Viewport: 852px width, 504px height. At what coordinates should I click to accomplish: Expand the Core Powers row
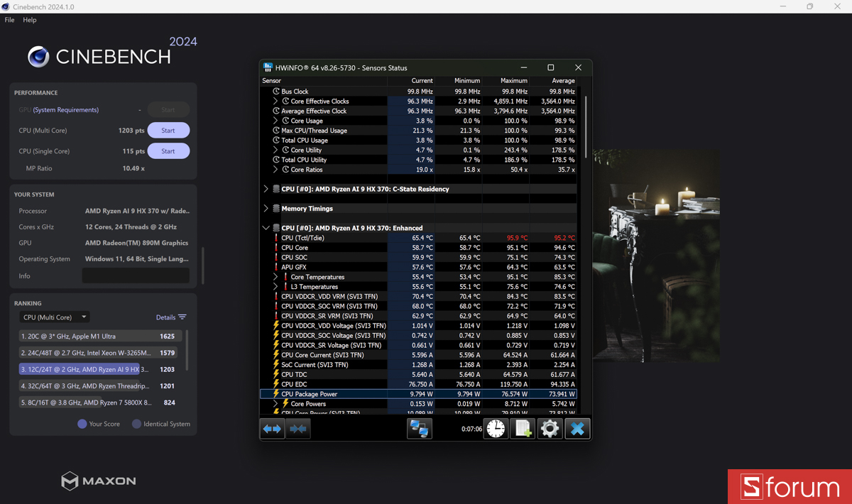coord(275,404)
